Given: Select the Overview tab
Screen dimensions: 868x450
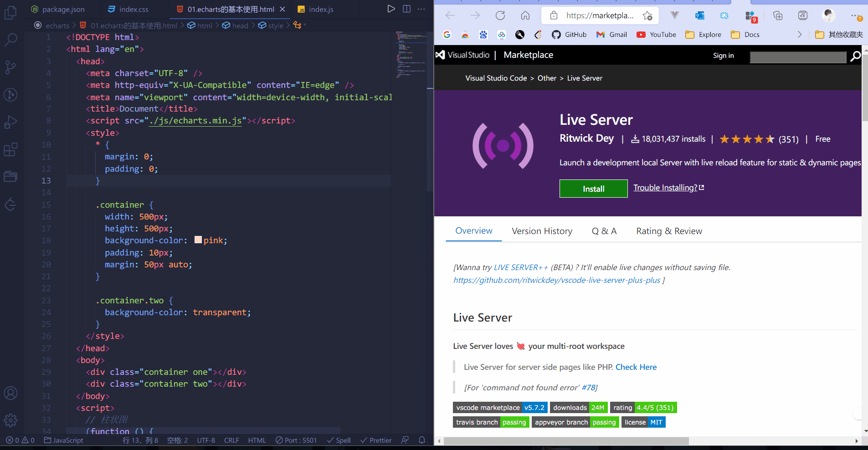Looking at the screenshot, I should (x=474, y=231).
